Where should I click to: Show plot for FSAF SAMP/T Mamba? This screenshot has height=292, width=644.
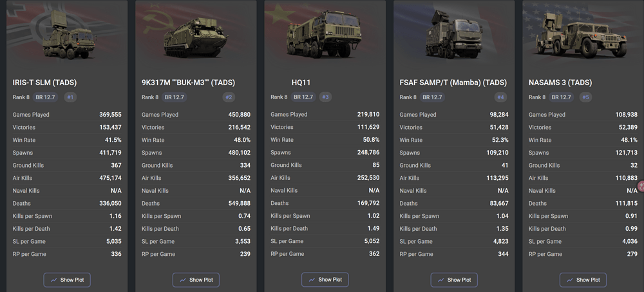coord(454,280)
